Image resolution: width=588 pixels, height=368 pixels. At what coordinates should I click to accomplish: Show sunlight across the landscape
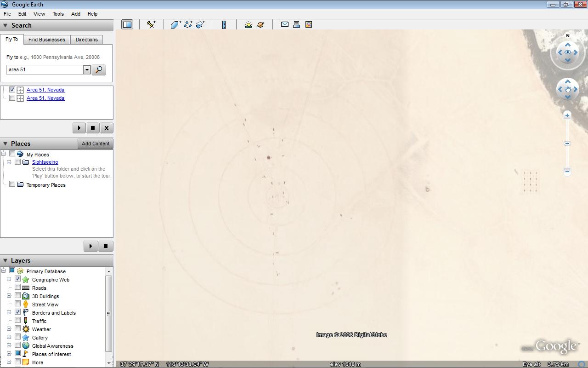pyautogui.click(x=248, y=25)
